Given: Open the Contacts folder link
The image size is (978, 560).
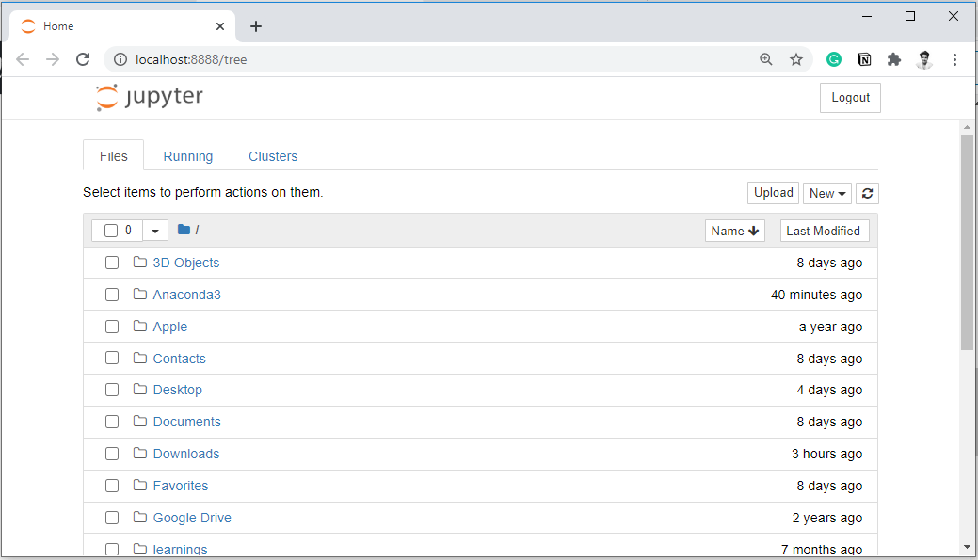Looking at the screenshot, I should click(179, 359).
